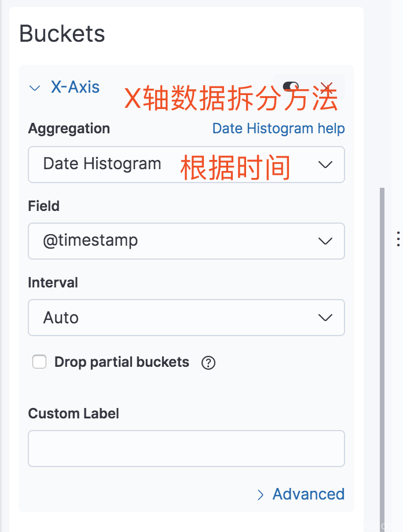403x532 pixels.
Task: Click the vertical three-dot handle icon
Action: coord(398,239)
